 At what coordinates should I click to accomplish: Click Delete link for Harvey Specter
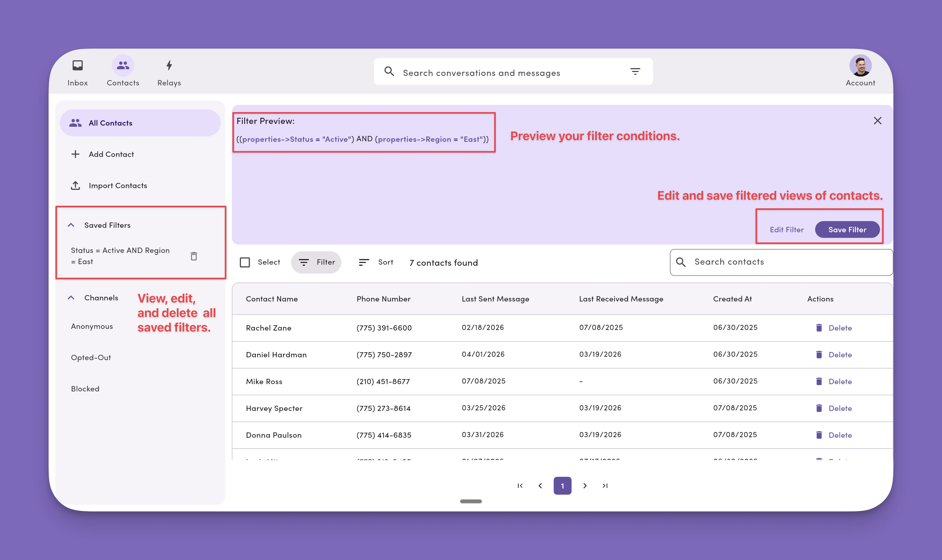tap(840, 408)
